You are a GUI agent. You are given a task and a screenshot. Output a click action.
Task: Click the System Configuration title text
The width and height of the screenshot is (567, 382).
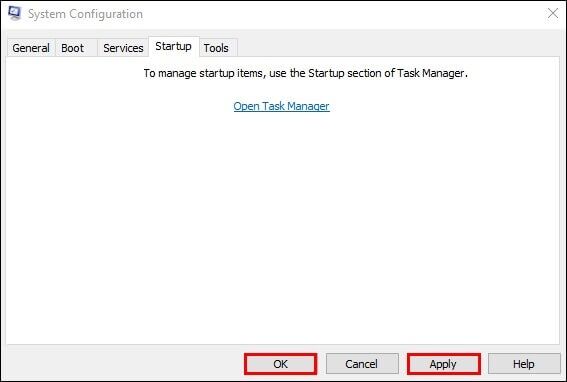[85, 14]
